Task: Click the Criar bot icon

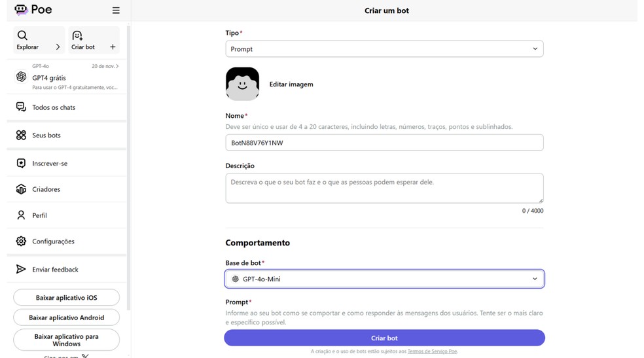Action: coord(77,35)
